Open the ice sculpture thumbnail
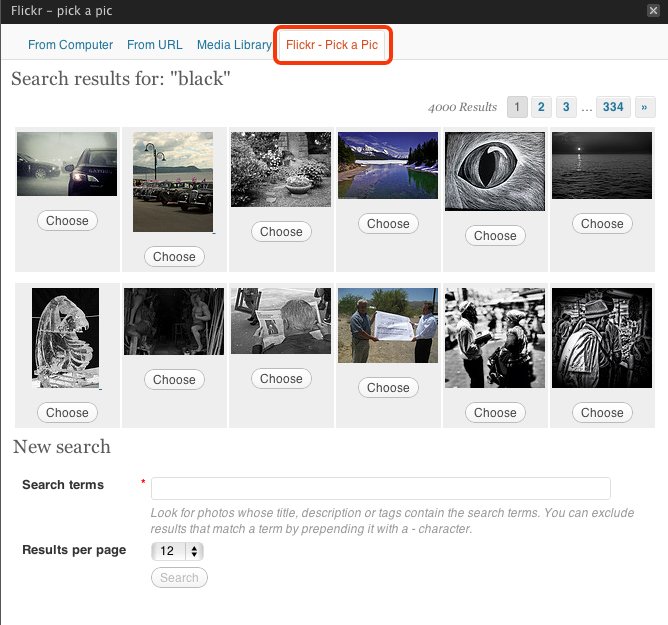The width and height of the screenshot is (668, 625). coord(66,338)
